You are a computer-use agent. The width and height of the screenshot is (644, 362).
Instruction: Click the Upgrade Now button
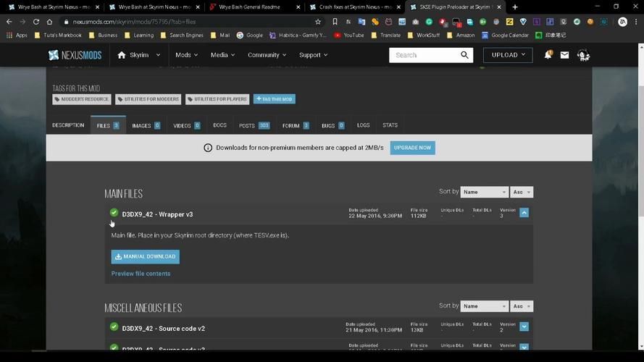pos(412,148)
